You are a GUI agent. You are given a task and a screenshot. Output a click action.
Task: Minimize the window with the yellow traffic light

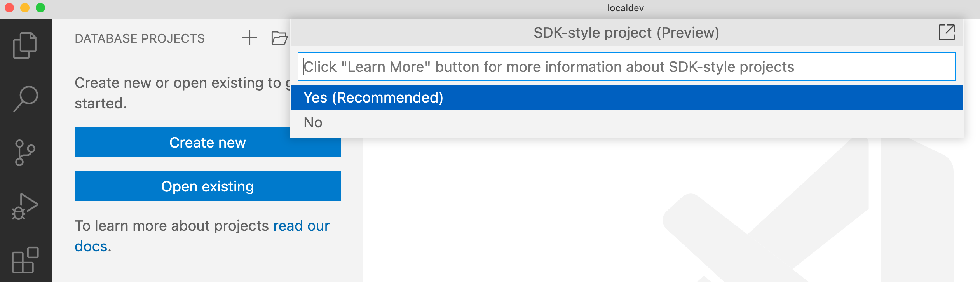(x=24, y=7)
